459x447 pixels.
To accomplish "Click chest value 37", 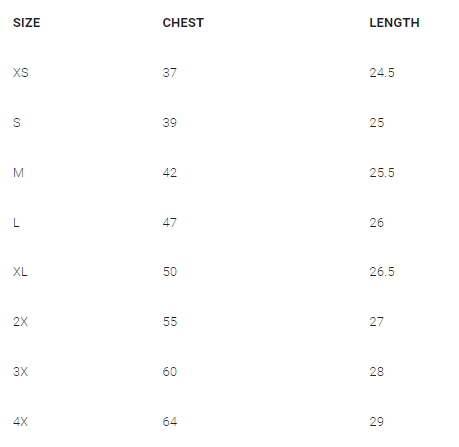I will pyautogui.click(x=170, y=73).
